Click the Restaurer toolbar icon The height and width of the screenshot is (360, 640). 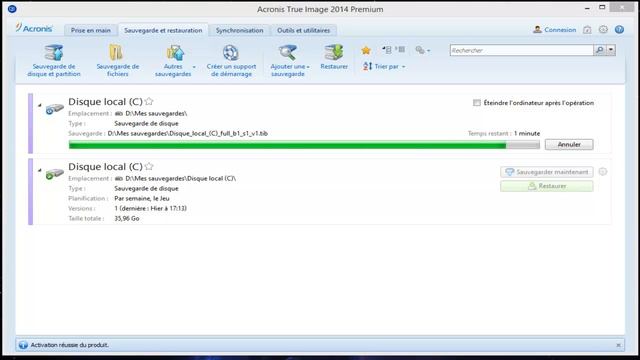(334, 53)
